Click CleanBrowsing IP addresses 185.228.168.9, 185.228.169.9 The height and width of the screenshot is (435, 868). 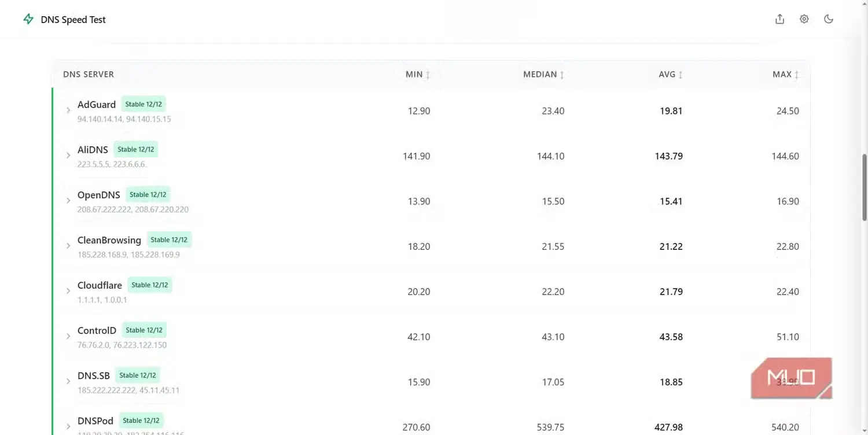coord(128,255)
